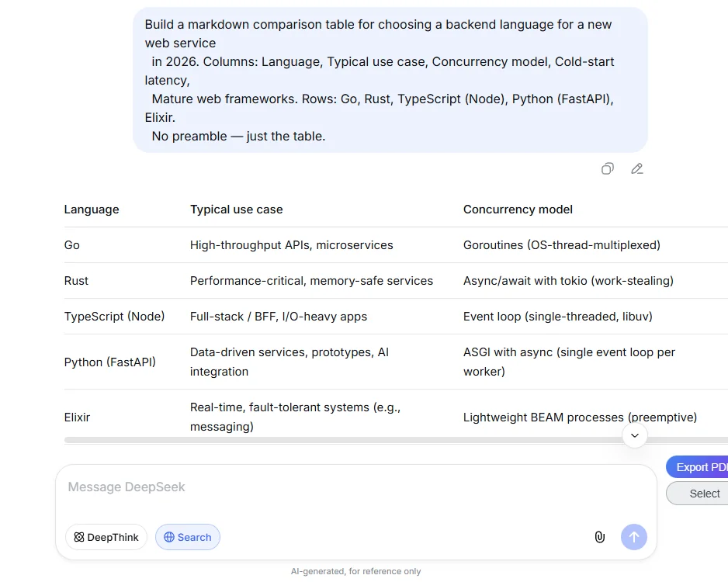The width and height of the screenshot is (728, 582).
Task: Click the Language column header
Action: pos(92,210)
